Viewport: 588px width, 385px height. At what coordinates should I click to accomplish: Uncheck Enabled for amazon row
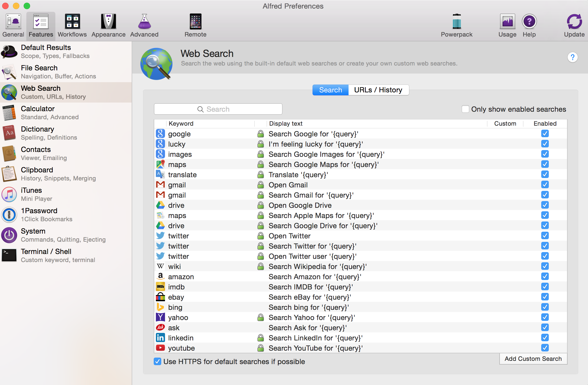pyautogui.click(x=545, y=277)
